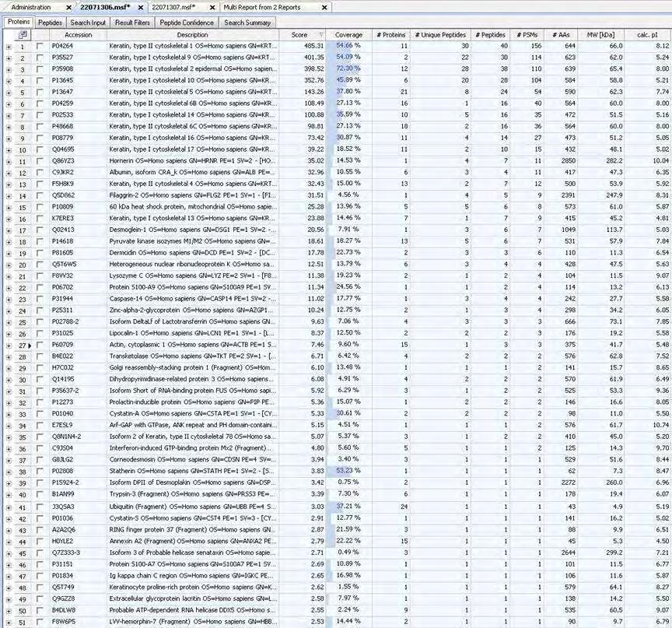Check the box for F8W6P5 row

(40, 621)
